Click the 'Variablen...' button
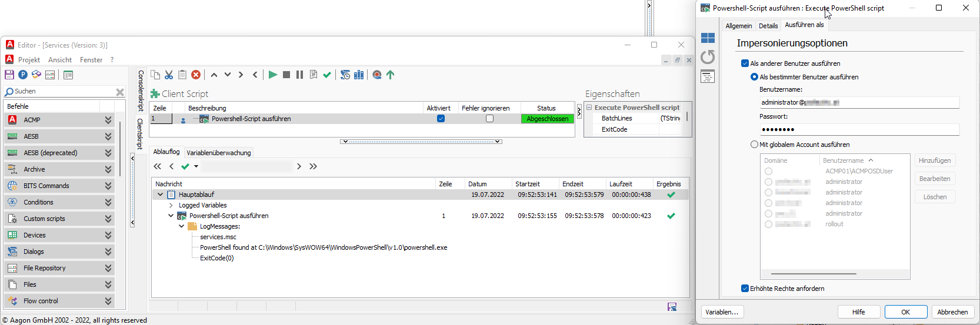The image size is (980, 325). point(722,312)
